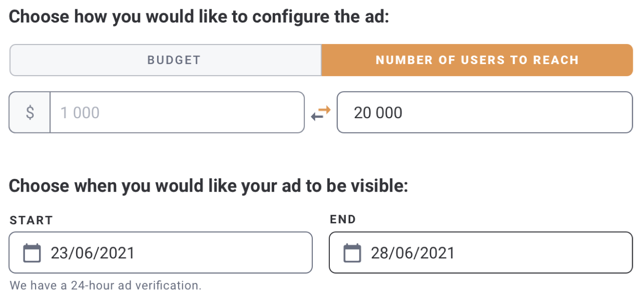Click the 24-hour ad verification note
Screen dimensions: 644x299
tap(105, 285)
